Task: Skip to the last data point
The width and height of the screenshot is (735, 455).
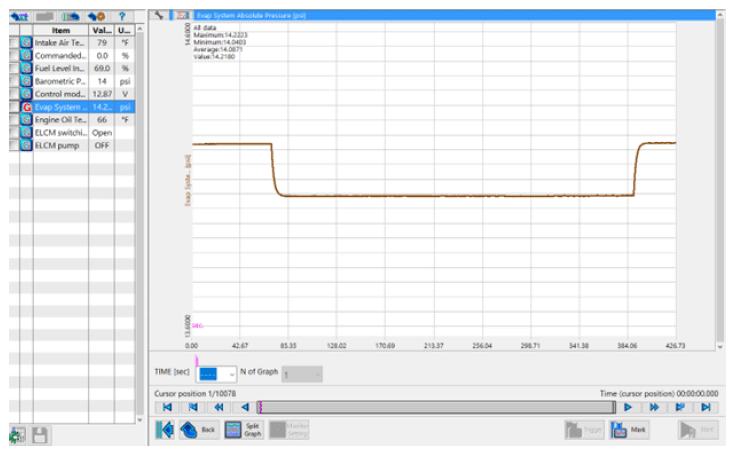Action: [x=706, y=407]
